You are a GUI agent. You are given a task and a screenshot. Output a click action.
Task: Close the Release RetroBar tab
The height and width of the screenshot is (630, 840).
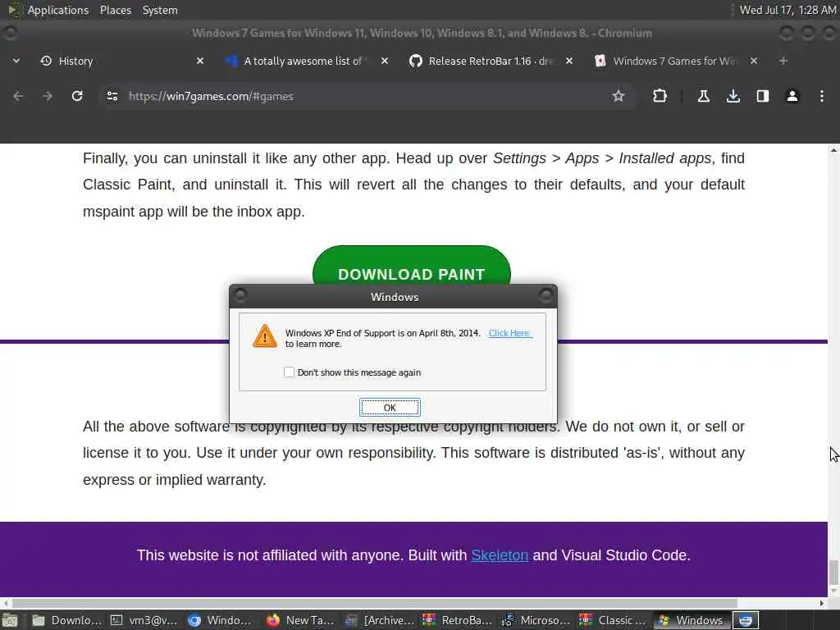pos(569,61)
